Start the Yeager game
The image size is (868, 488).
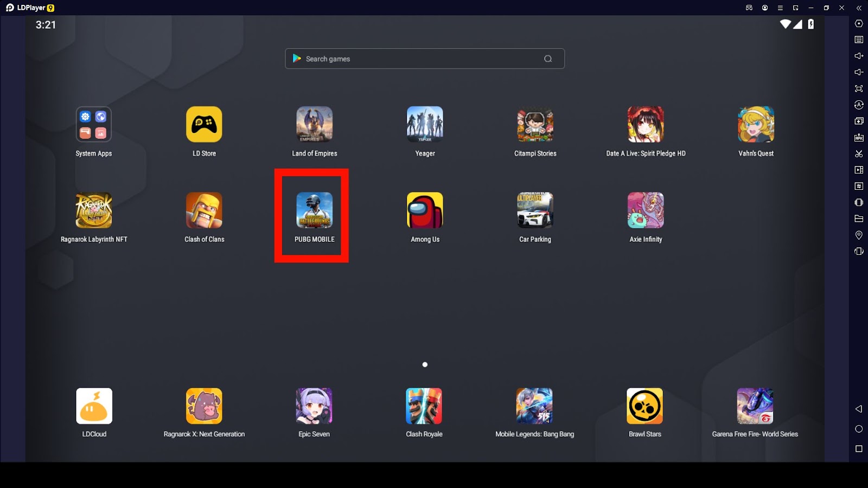(x=425, y=124)
